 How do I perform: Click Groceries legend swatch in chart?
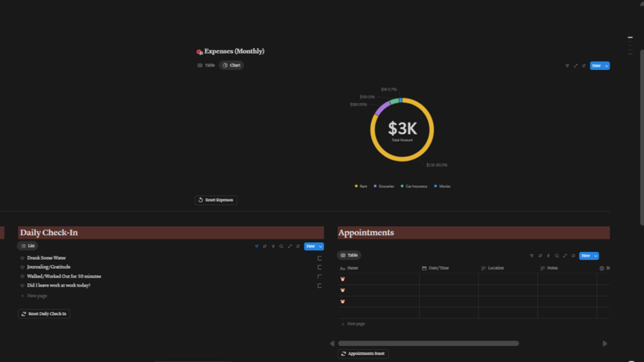tap(375, 186)
